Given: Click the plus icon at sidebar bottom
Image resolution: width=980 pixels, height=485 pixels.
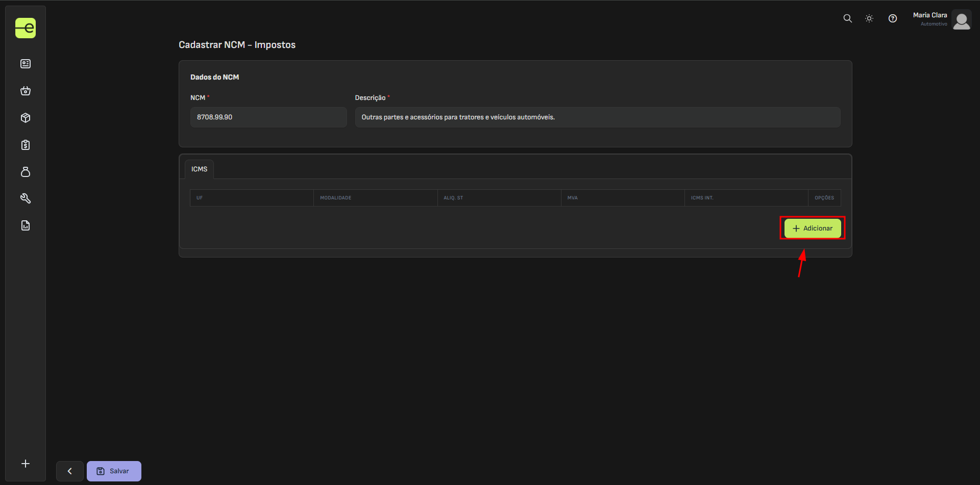Looking at the screenshot, I should pyautogui.click(x=26, y=464).
